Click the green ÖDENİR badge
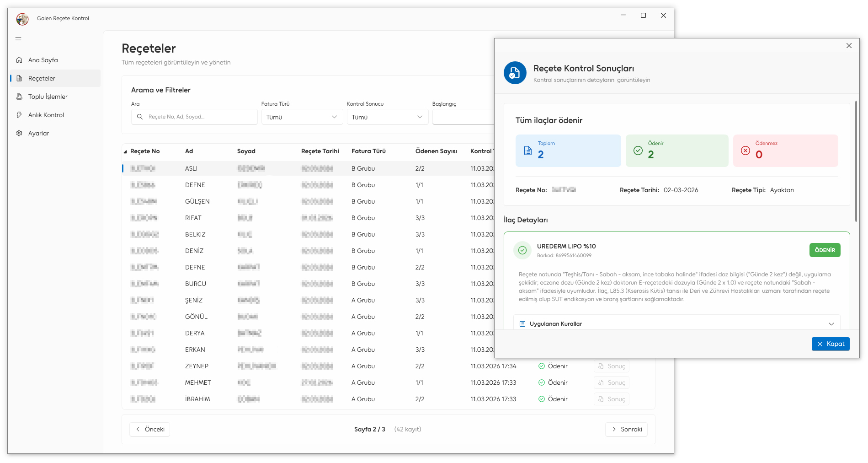Viewport: 868px width, 463px height. click(x=825, y=250)
